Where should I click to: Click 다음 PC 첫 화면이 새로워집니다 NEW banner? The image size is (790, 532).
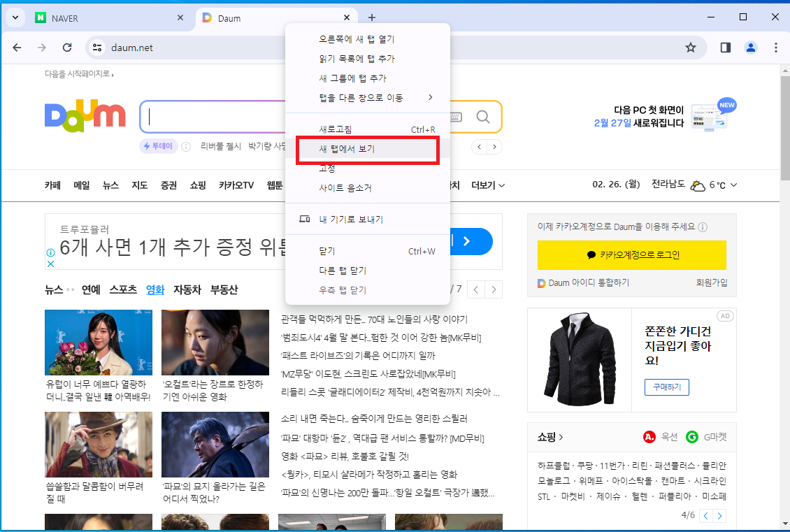(665, 115)
